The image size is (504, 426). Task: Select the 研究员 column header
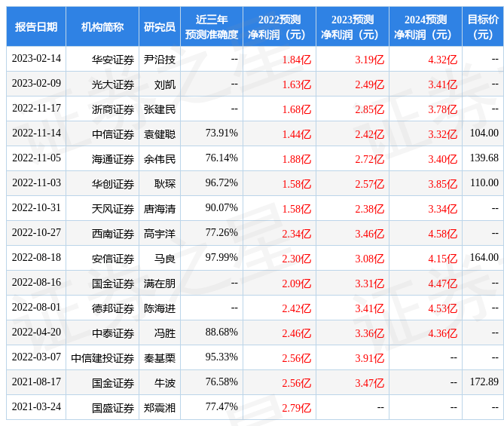click(160, 26)
